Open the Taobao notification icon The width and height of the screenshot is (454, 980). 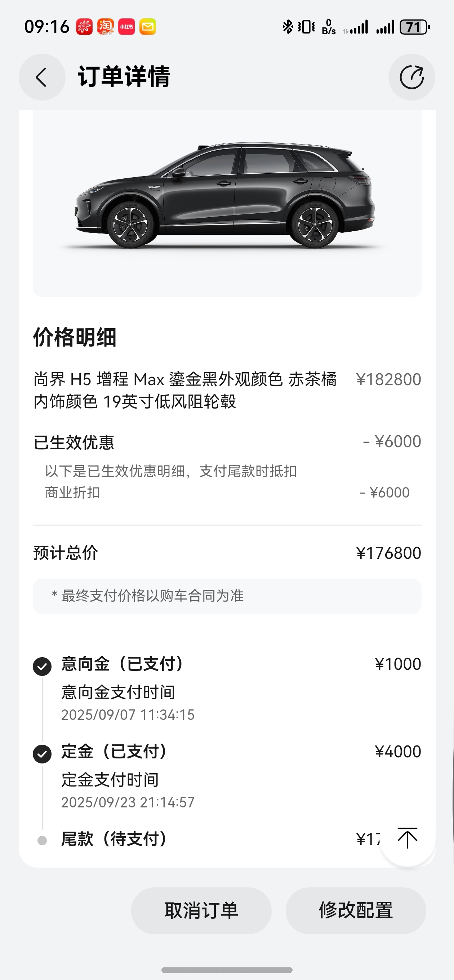(x=106, y=27)
